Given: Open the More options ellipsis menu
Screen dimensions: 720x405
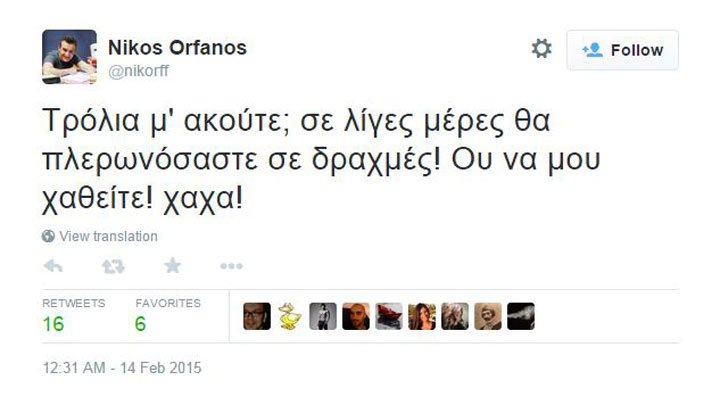Looking at the screenshot, I should [x=231, y=266].
